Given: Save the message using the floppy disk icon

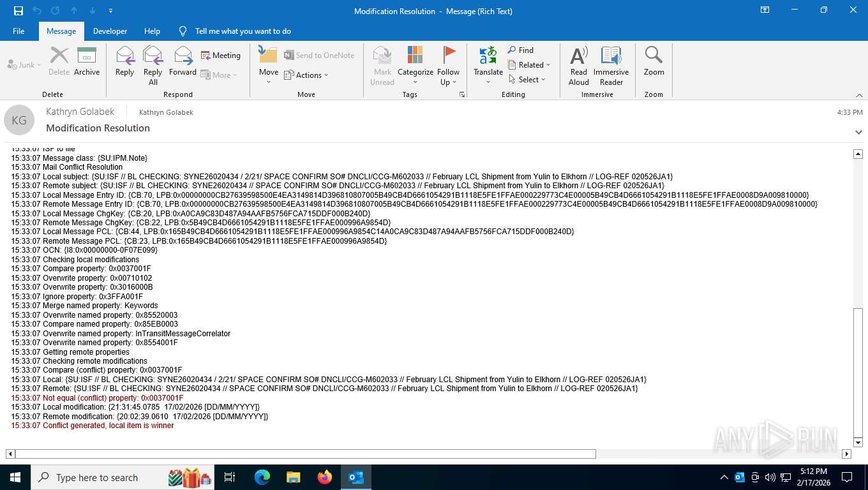Looking at the screenshot, I should click(x=19, y=11).
